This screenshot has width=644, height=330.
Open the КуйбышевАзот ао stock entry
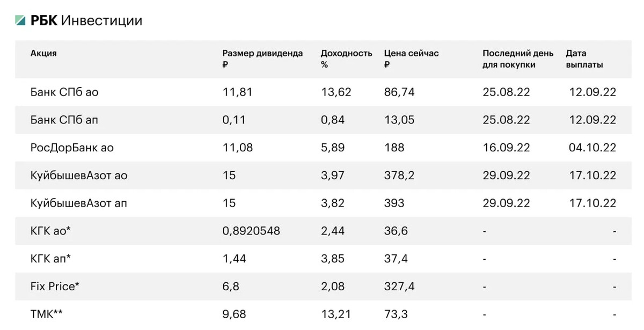79,176
